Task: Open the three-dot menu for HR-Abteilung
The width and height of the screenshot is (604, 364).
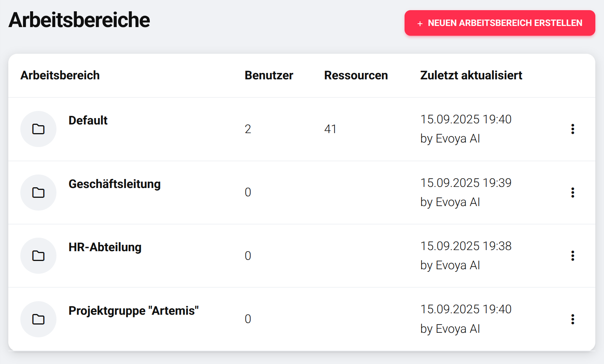Action: (x=573, y=256)
